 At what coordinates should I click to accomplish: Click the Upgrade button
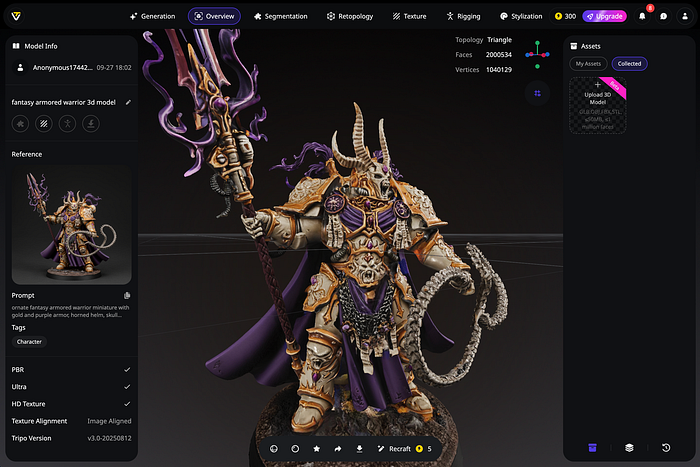click(604, 16)
